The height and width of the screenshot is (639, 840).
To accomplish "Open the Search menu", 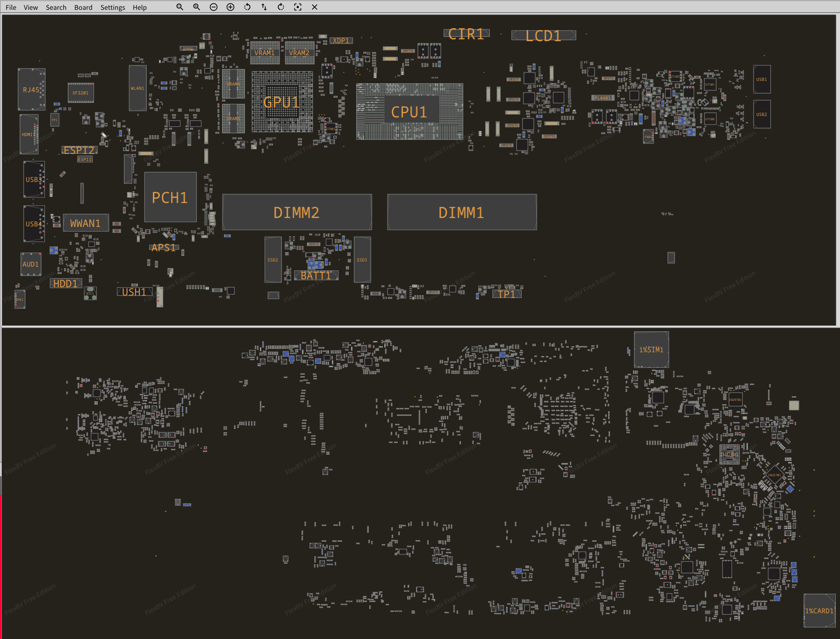I will [56, 7].
